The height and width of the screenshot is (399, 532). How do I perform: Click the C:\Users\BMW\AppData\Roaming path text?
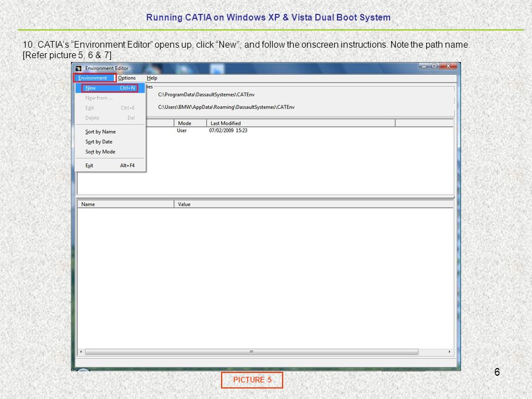pos(226,107)
